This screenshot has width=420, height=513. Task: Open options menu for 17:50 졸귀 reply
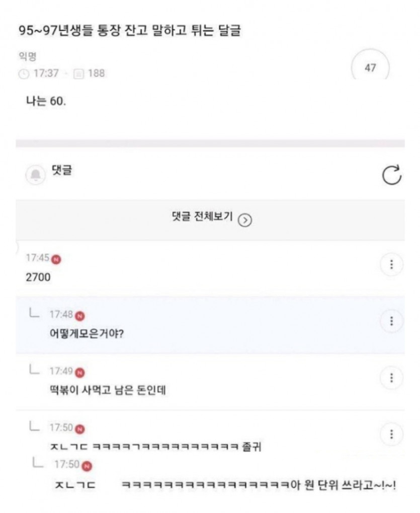point(391,434)
